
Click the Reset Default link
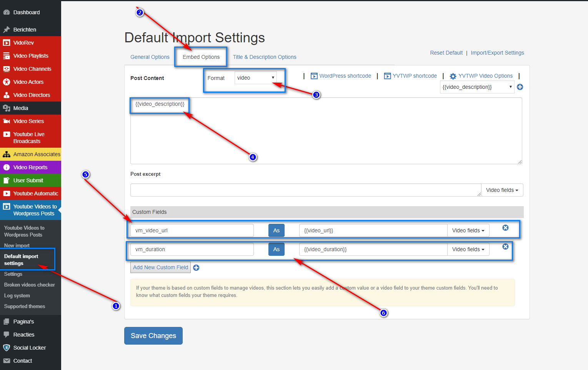[446, 53]
